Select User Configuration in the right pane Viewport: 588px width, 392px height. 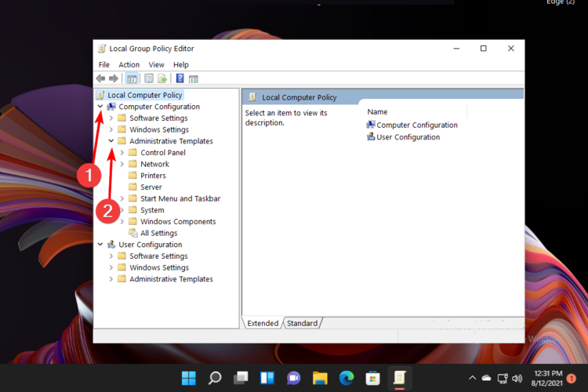click(408, 137)
